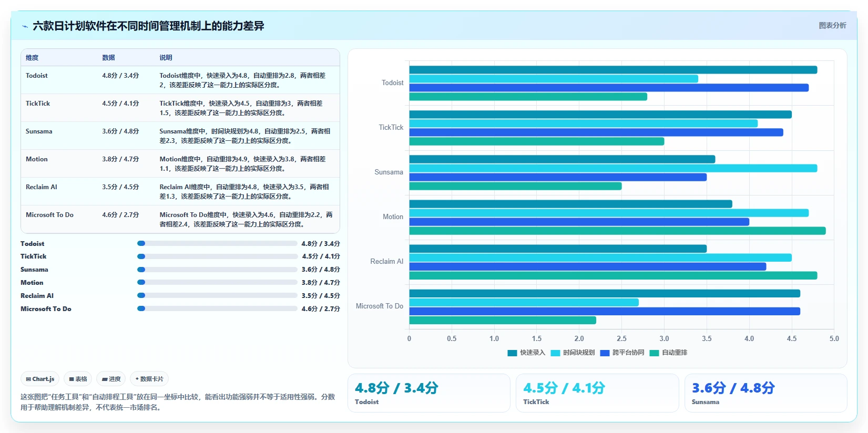This screenshot has height=433, width=868.
Task: Select the Reclaim AI table row name
Action: point(42,187)
